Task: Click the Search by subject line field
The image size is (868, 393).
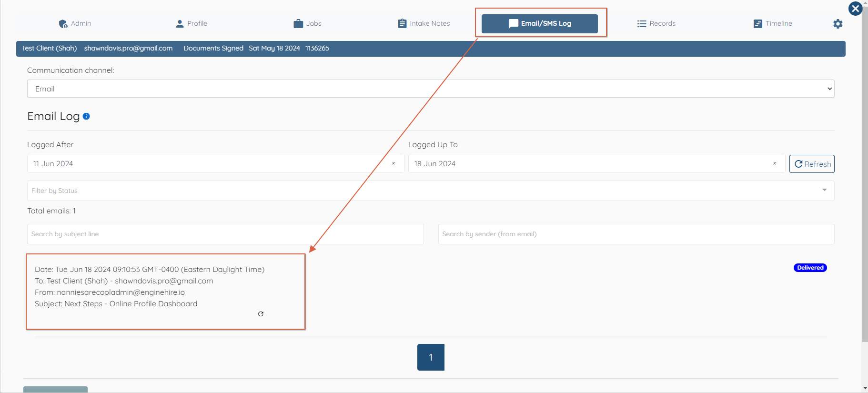Action: coord(225,234)
